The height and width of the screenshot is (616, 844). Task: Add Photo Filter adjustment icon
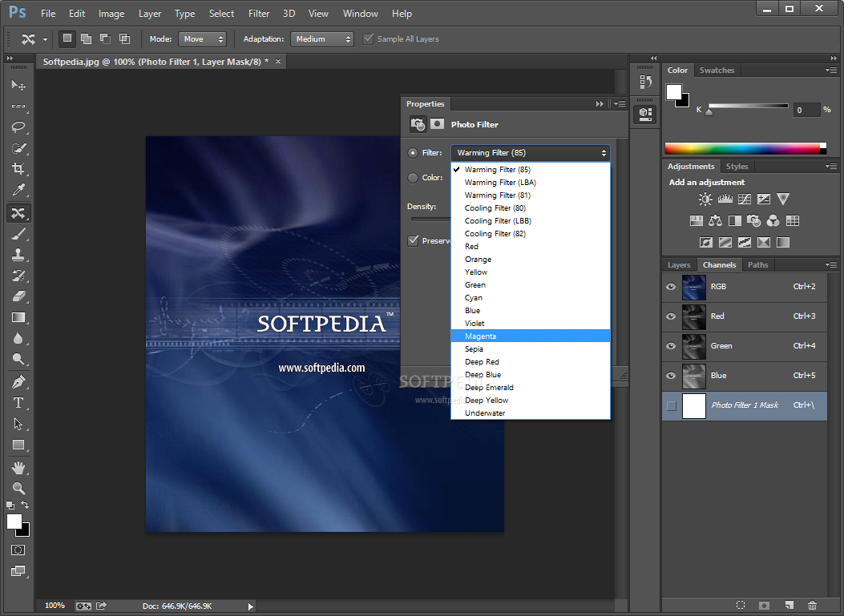point(753,220)
